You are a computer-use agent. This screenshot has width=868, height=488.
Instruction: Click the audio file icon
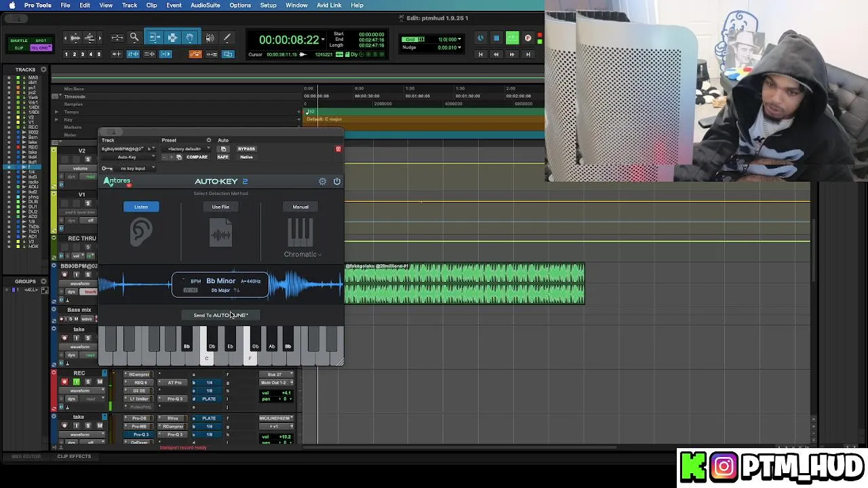pyautogui.click(x=220, y=232)
